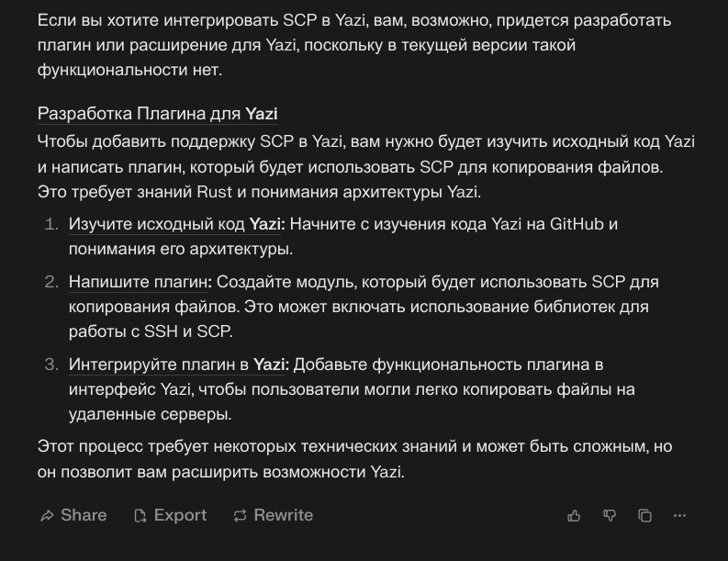Screen dimensions: 728x561
Task: Click the underlined "Изучите исходный код Yazi"
Action: 176,224
